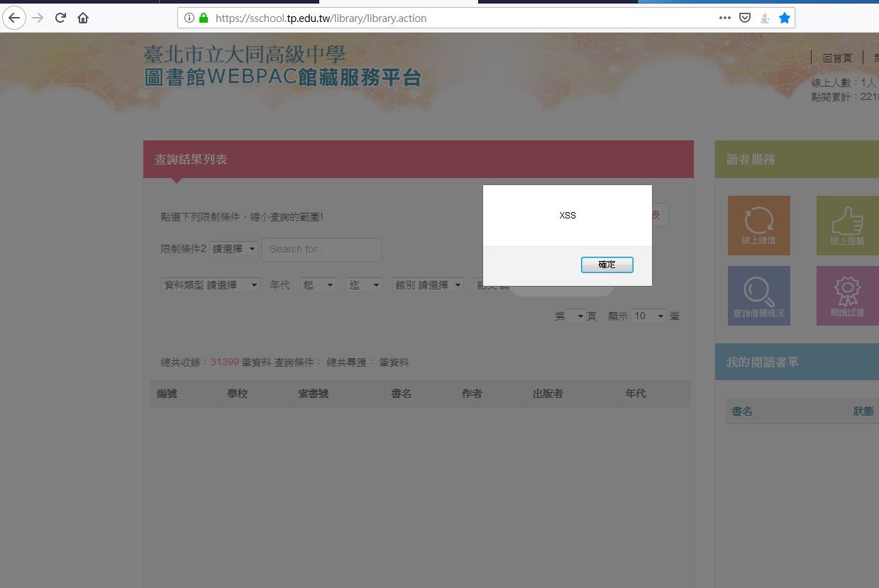879x588 pixels.
Task: Show site information icon in address bar
Action: click(x=189, y=18)
